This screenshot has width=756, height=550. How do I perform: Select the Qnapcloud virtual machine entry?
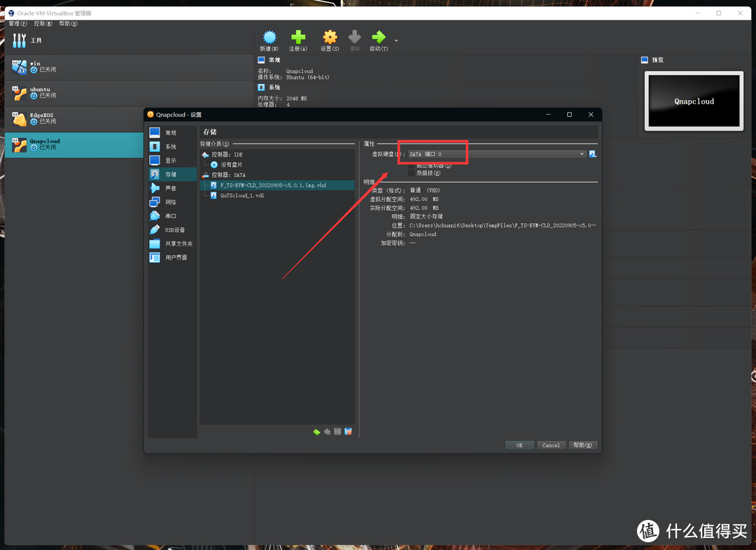coord(73,145)
